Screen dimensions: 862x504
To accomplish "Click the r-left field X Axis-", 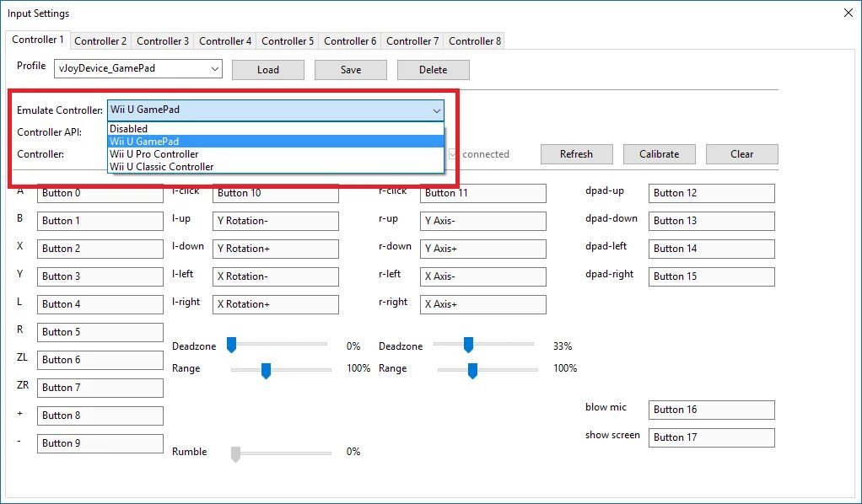I will coord(483,276).
